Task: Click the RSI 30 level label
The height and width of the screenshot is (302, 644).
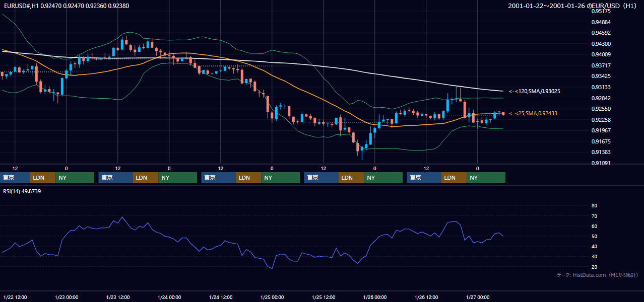Action: tap(594, 256)
